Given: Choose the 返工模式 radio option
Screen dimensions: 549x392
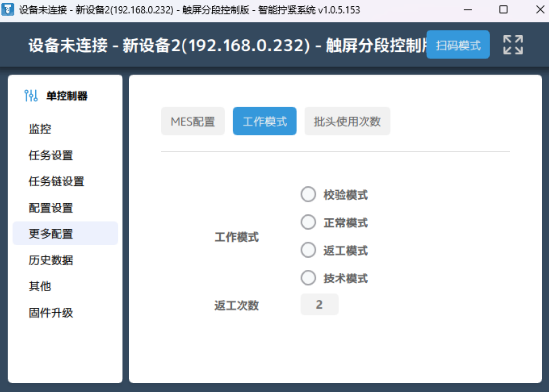Looking at the screenshot, I should tap(308, 250).
